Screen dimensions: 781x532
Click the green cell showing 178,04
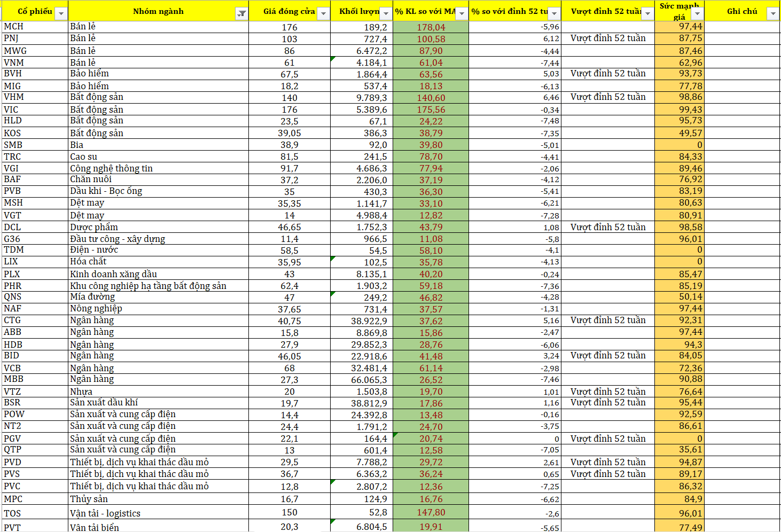[431, 27]
